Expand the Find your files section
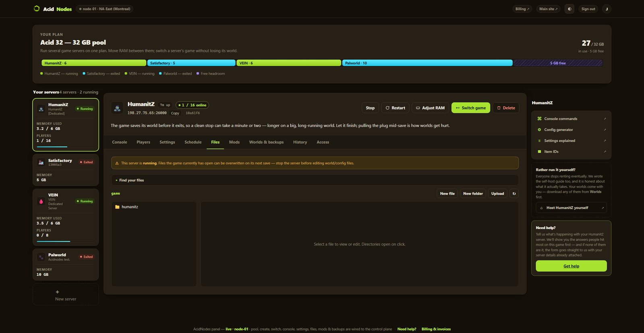The image size is (644, 333). (315, 180)
